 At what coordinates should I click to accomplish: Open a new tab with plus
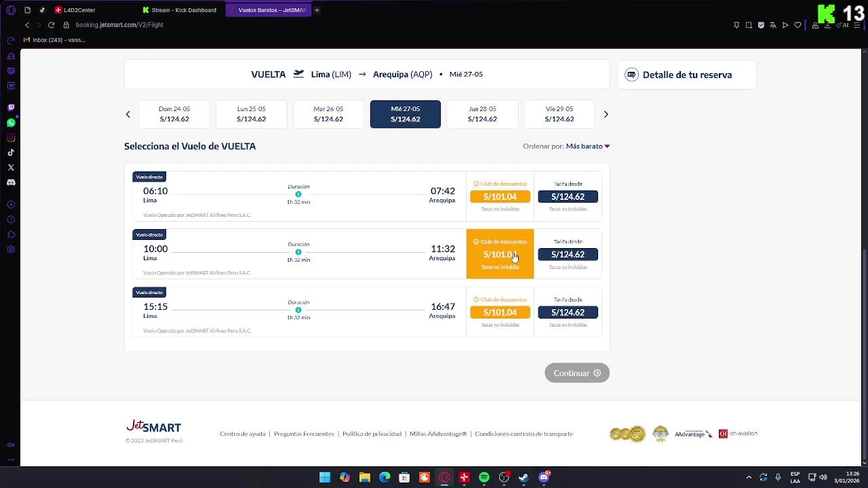tap(317, 10)
